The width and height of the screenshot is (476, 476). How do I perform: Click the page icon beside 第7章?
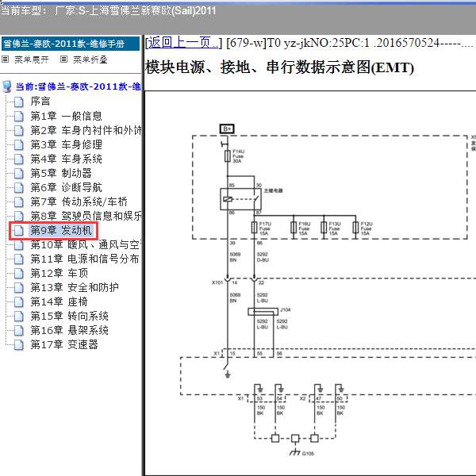18,202
